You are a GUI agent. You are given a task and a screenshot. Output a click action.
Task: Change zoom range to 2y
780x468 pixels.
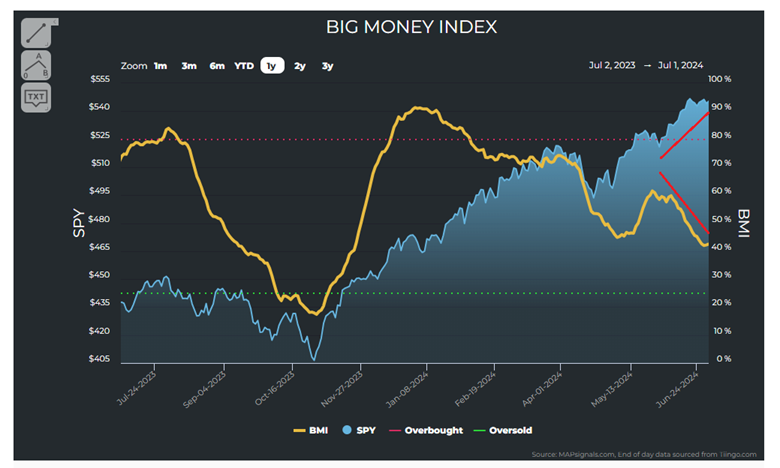tap(299, 66)
